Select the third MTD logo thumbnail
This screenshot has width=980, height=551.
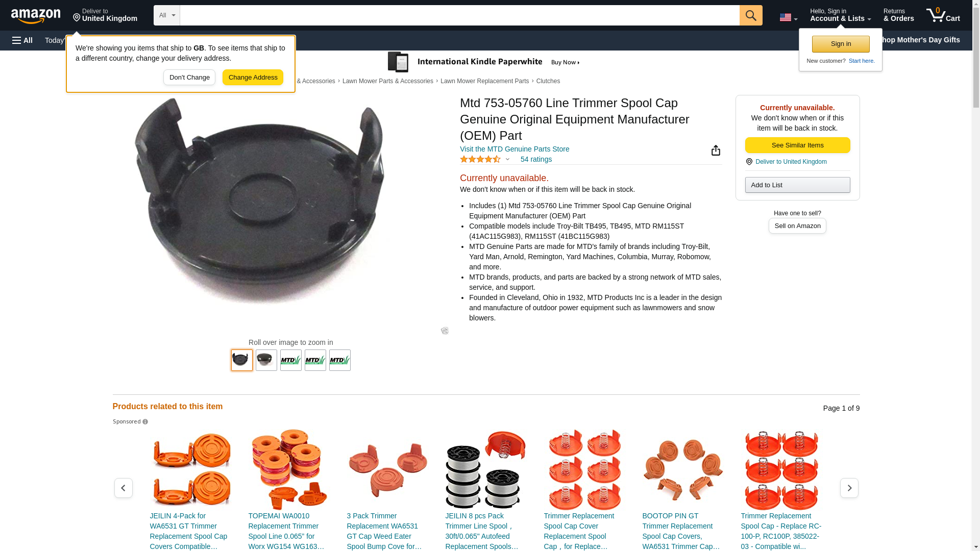click(x=340, y=360)
